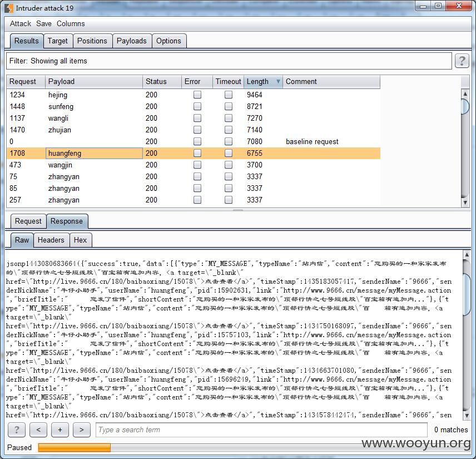This screenshot has width=476, height=459.
Task: Switch to the Positions tab
Action: (x=92, y=41)
